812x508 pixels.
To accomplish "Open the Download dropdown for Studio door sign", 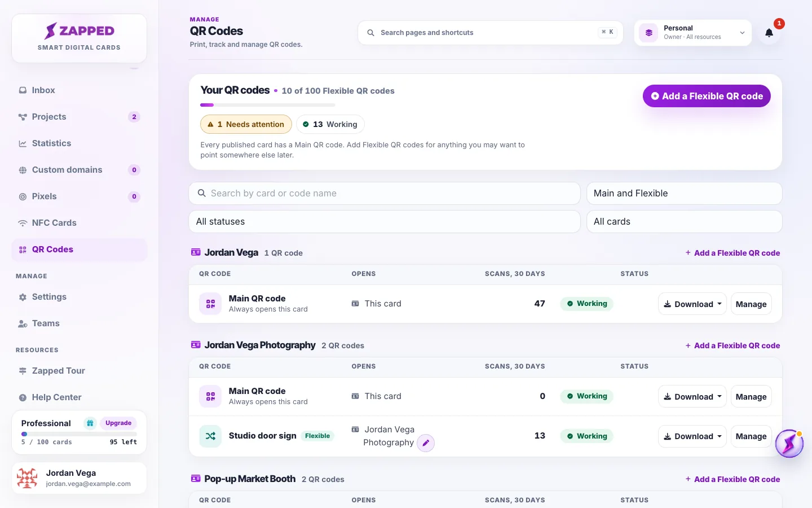I will [x=692, y=436].
